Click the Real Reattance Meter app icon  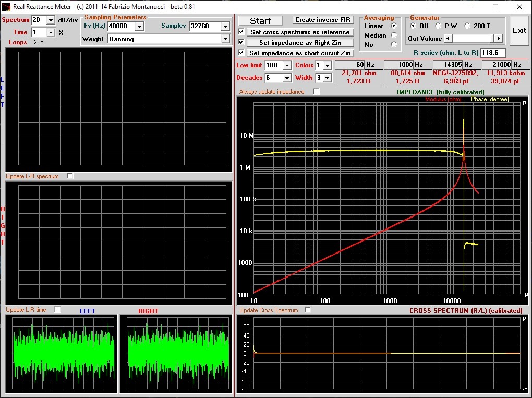[6, 6]
